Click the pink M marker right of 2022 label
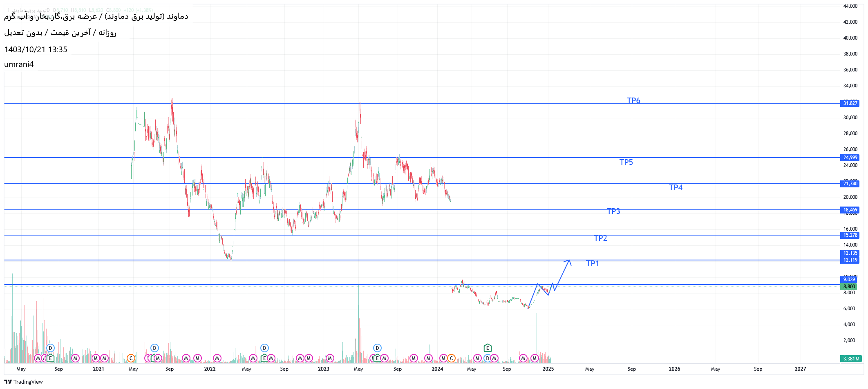This screenshot has height=389, width=868. click(217, 358)
